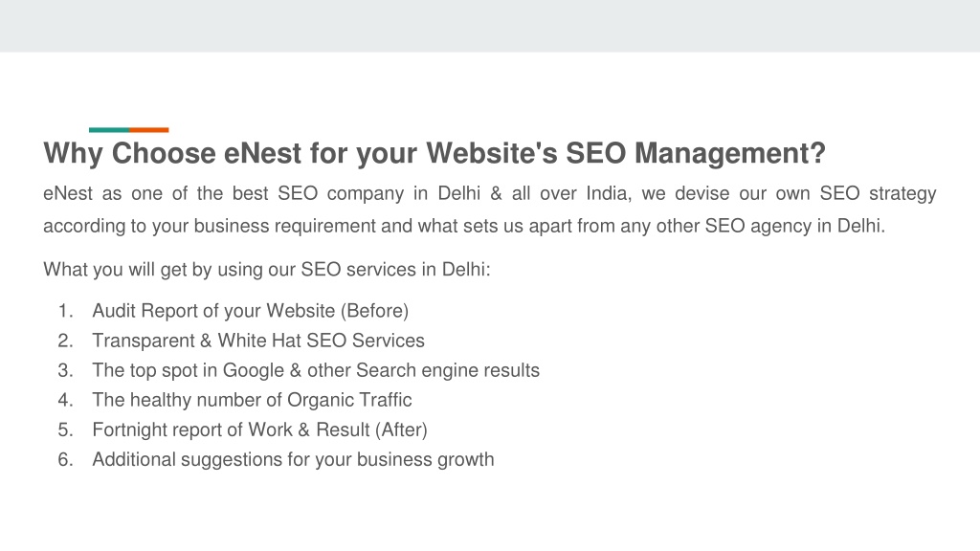
Task: Click the second paragraph line 'according to your business'
Action: tap(464, 226)
